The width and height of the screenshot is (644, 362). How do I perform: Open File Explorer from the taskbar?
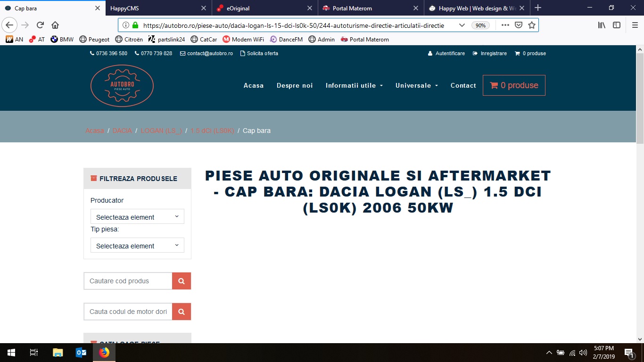point(58,353)
